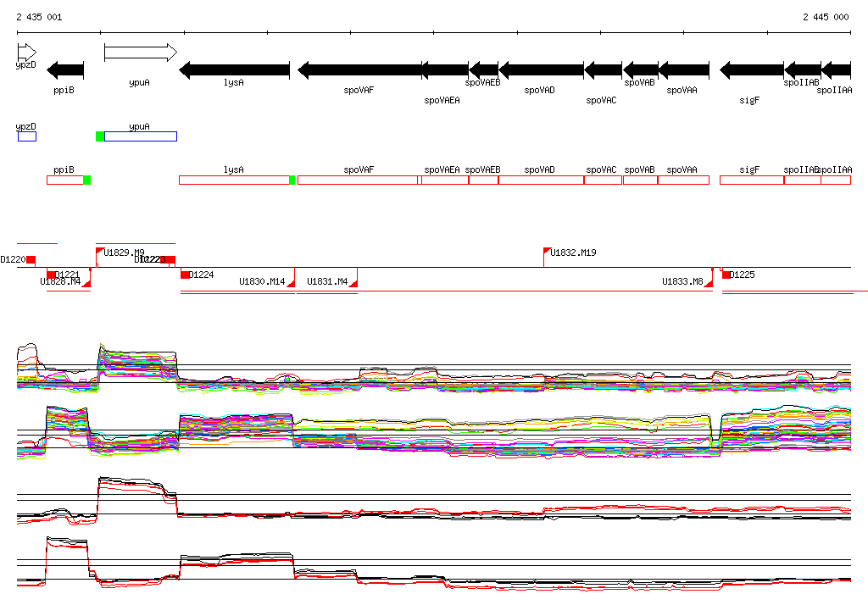Click the D1220 red marker square
Screen dimensions: 868x605
[x=31, y=259]
